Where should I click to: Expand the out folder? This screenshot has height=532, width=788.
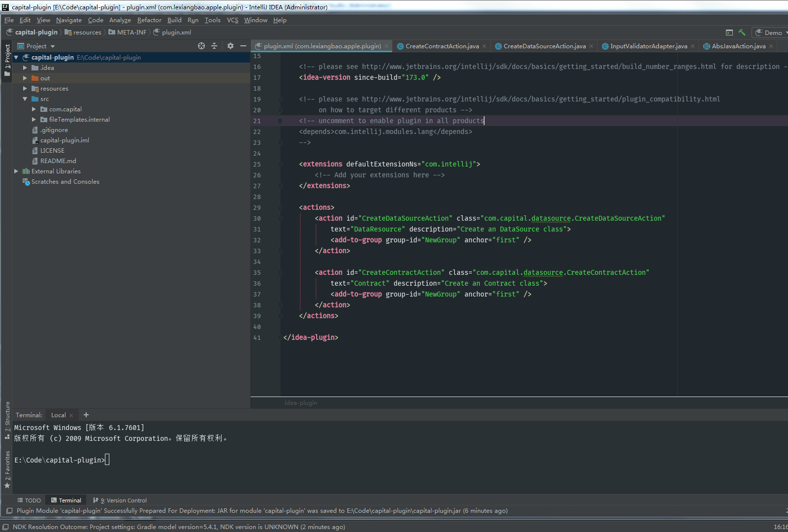pos(25,78)
